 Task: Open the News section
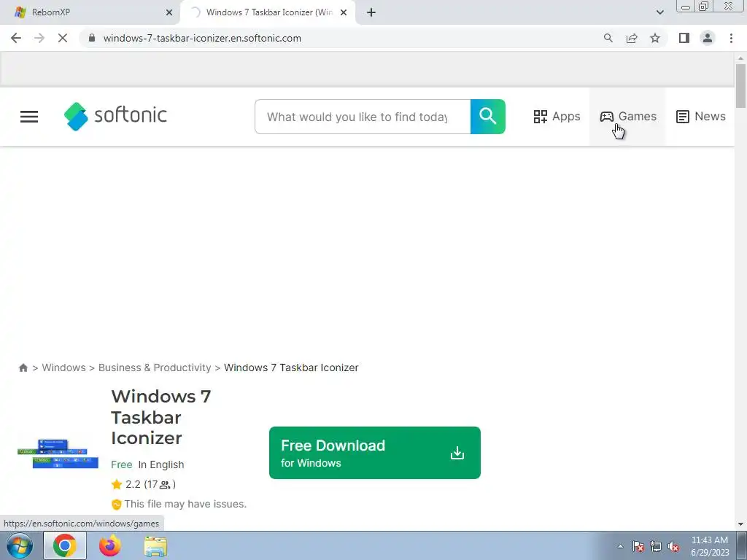[x=701, y=117]
